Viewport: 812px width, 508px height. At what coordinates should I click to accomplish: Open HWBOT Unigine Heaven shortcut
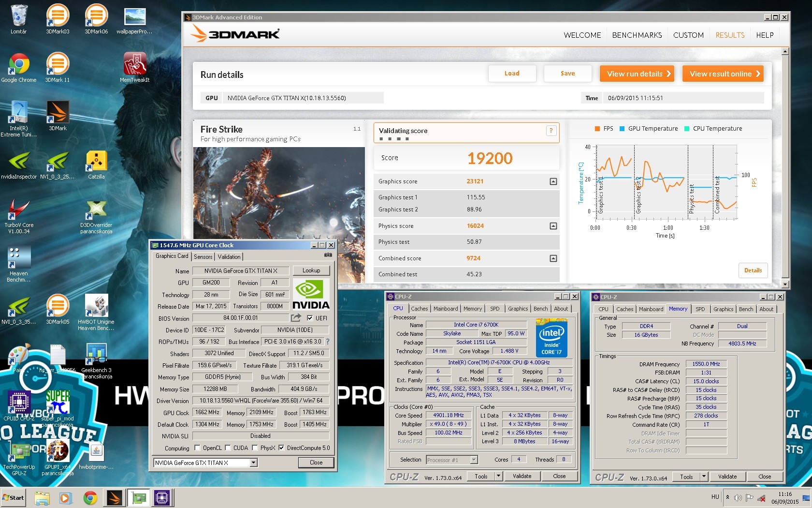click(x=96, y=312)
